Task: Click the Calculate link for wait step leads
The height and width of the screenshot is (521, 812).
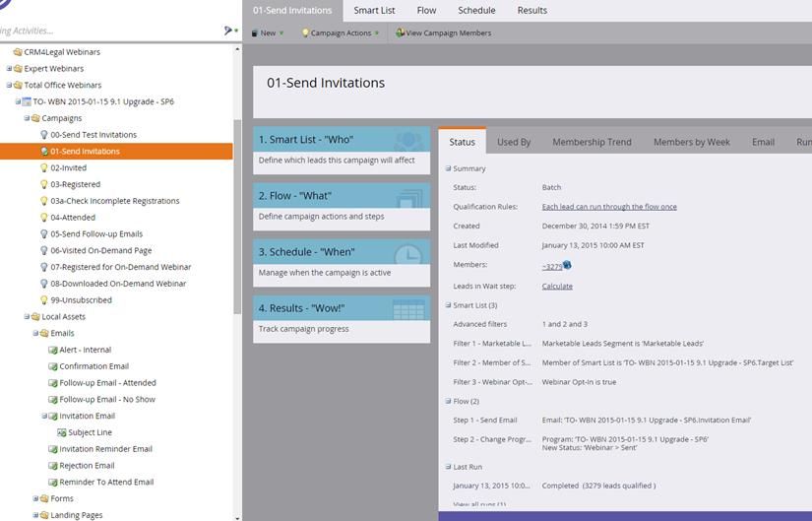Action: (x=557, y=286)
